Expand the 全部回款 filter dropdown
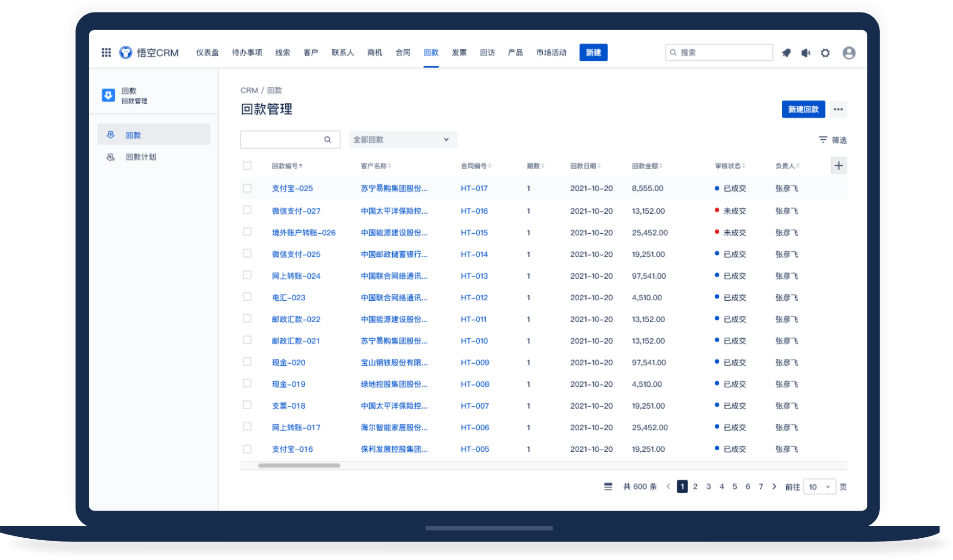The image size is (953, 560). [x=402, y=140]
